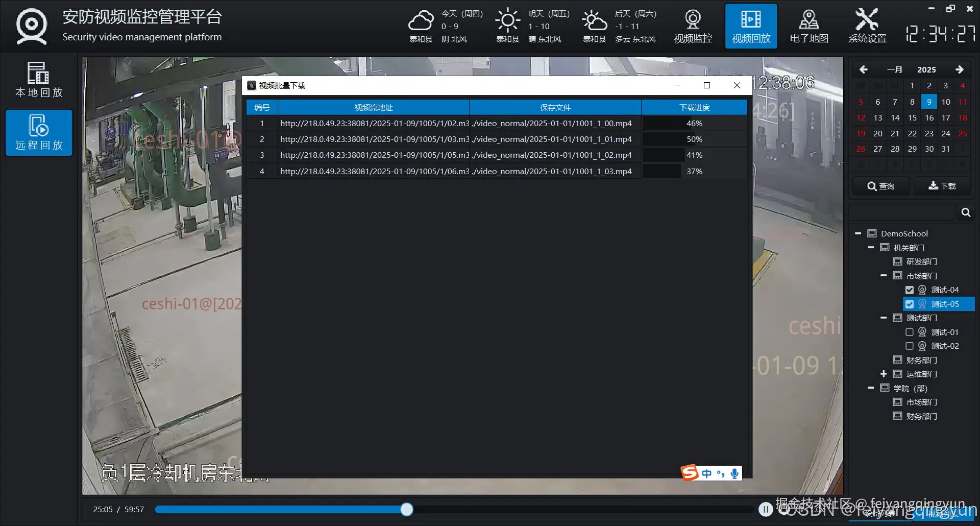The image size is (980, 526).
Task: Select 远程回放 remote playback in sidebar
Action: [x=39, y=132]
